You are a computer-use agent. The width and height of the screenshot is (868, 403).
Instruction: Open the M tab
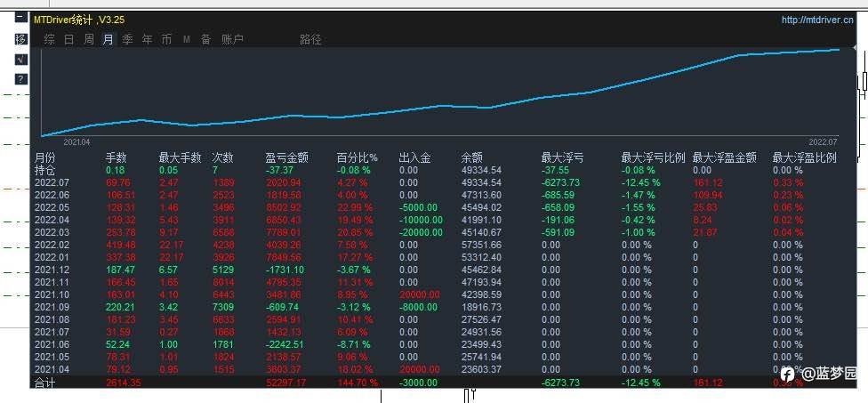tap(187, 39)
